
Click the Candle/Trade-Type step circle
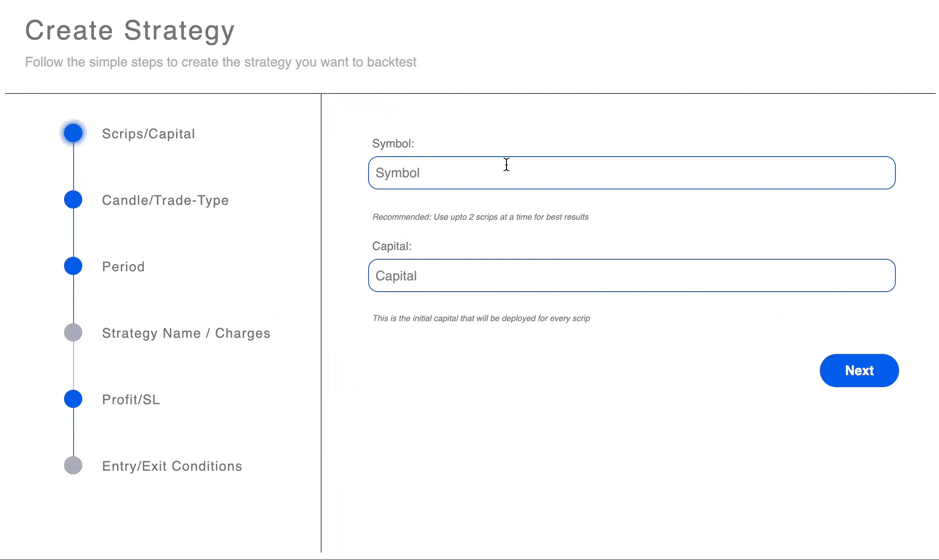click(73, 199)
